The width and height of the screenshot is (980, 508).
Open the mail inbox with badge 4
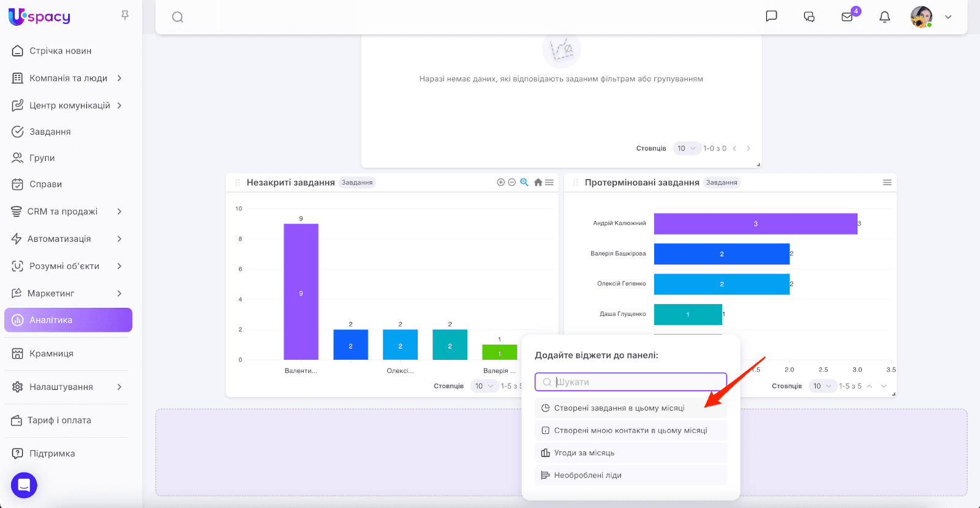pyautogui.click(x=847, y=17)
